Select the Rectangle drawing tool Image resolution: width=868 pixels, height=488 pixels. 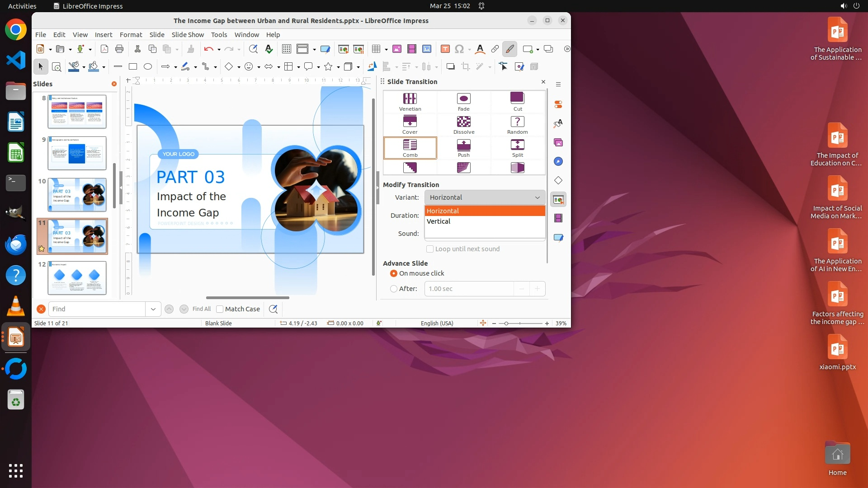point(133,67)
